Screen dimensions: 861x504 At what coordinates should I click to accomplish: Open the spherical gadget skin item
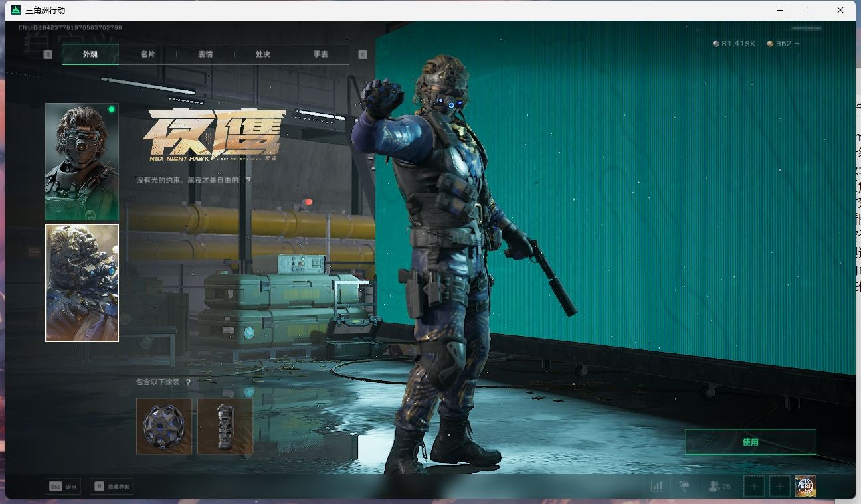coord(164,426)
